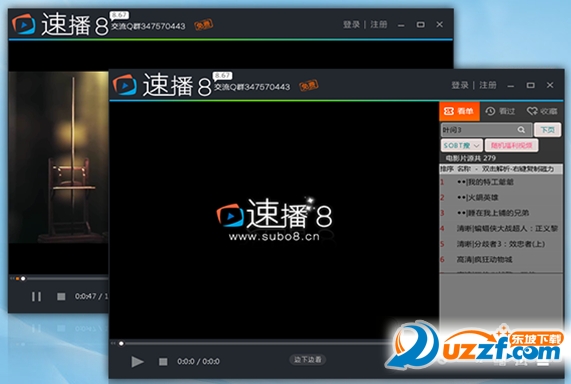Select list item 6 疯狂动物城
The height and width of the screenshot is (384, 571).
click(501, 259)
